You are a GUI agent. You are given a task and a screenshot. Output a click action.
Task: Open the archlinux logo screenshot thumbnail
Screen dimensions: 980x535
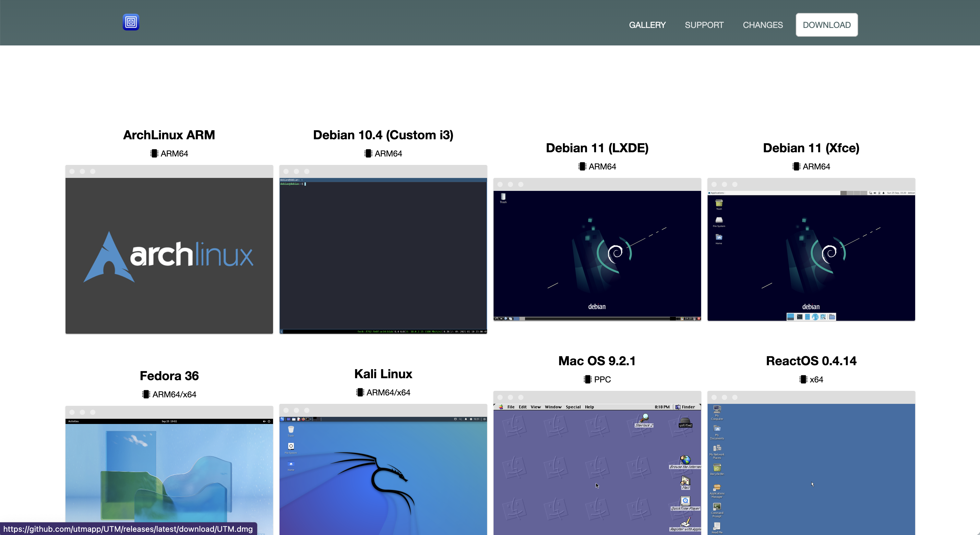pos(169,255)
